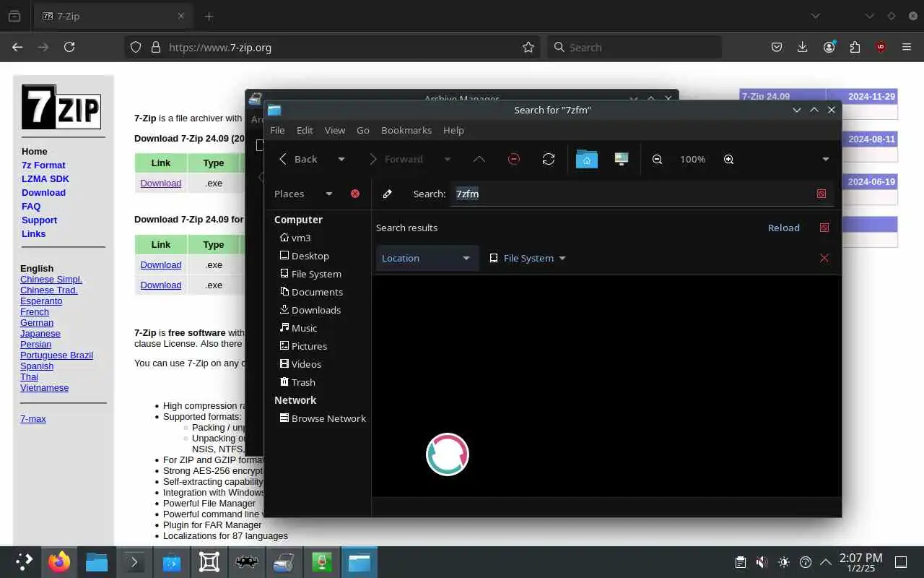Open LZMA SDK link
The height and width of the screenshot is (578, 924).
point(45,178)
